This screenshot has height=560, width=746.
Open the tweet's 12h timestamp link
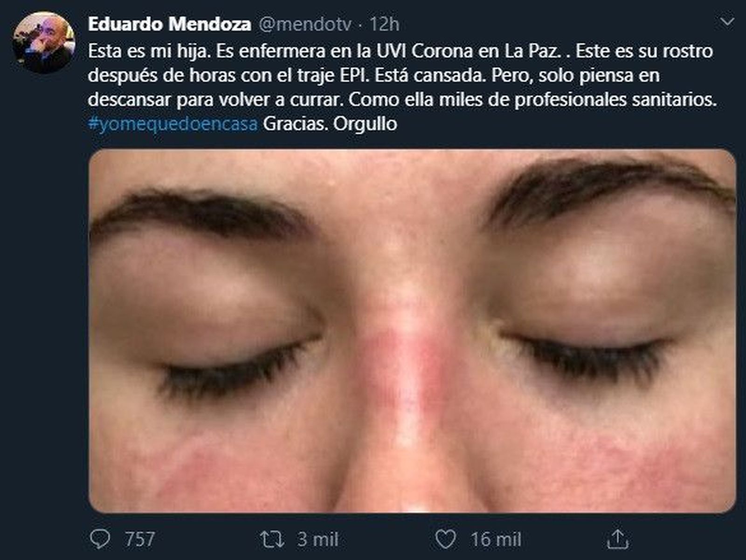pos(384,24)
